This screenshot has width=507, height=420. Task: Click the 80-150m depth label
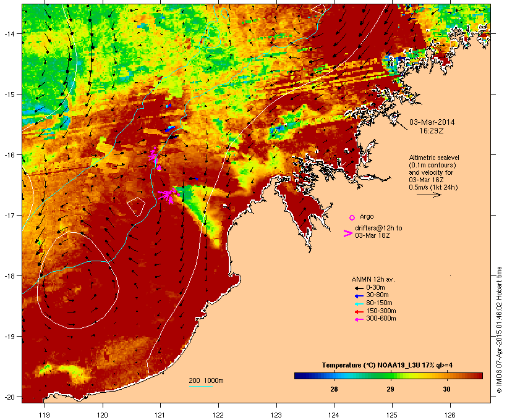click(379, 303)
